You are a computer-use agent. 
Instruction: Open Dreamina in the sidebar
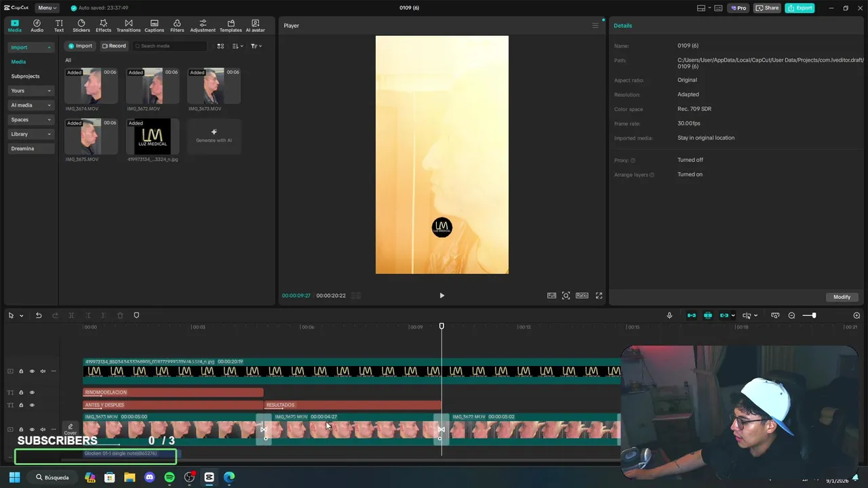31,148
